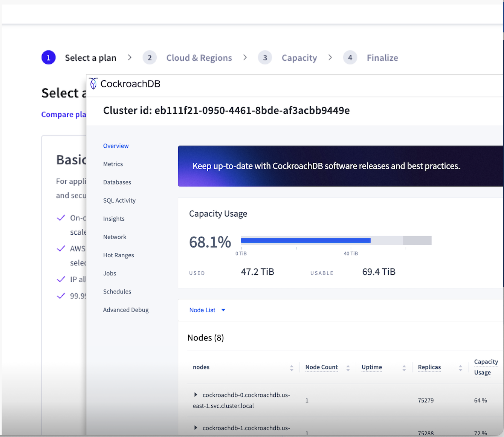504x437 pixels.
Task: Go to Hot Ranges page
Action: click(x=119, y=255)
